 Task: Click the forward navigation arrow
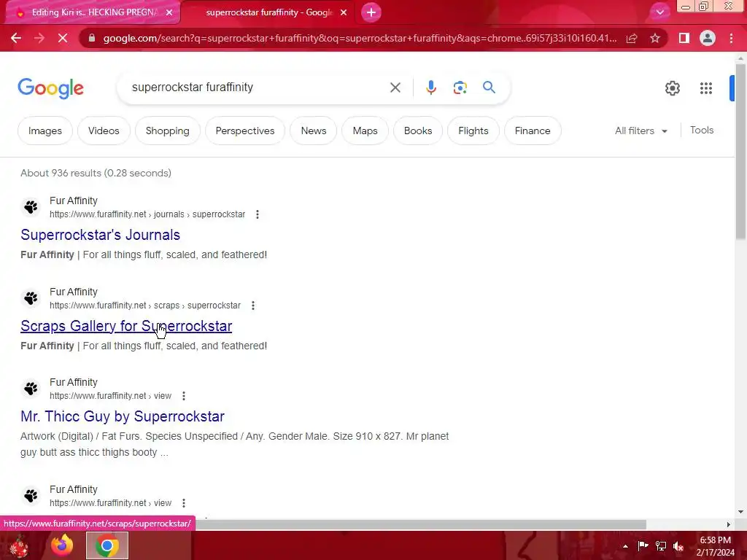tap(39, 38)
